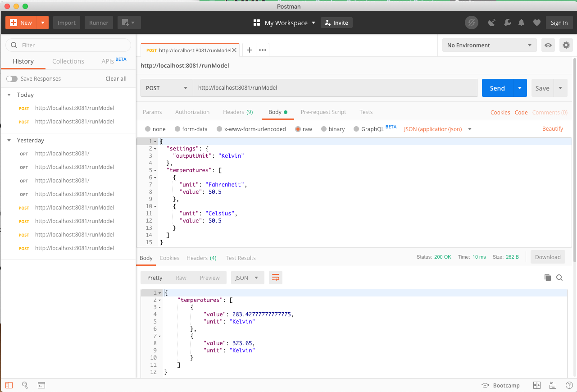Open the My Workspace switcher
This screenshot has width=577, height=392.
285,23
